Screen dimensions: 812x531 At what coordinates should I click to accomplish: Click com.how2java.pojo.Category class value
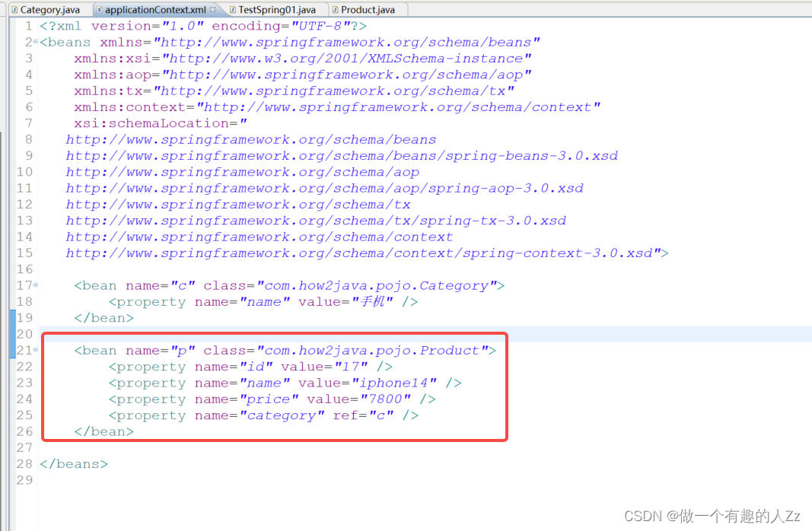[376, 286]
